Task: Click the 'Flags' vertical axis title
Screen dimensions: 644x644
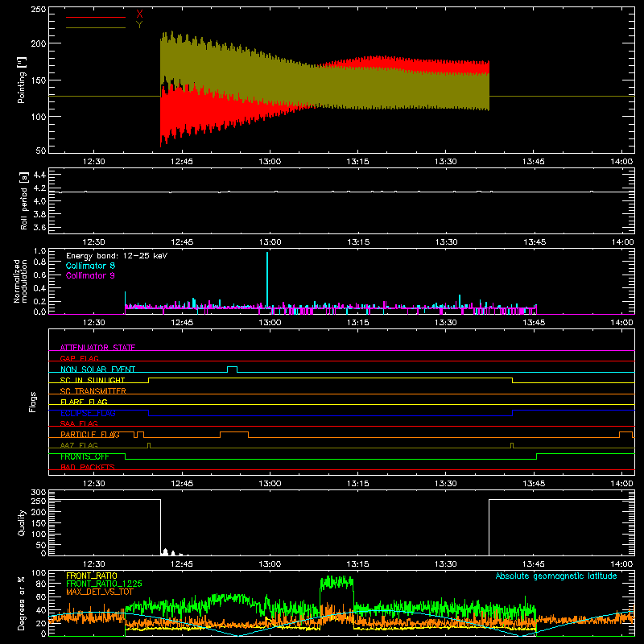Action: [x=33, y=402]
